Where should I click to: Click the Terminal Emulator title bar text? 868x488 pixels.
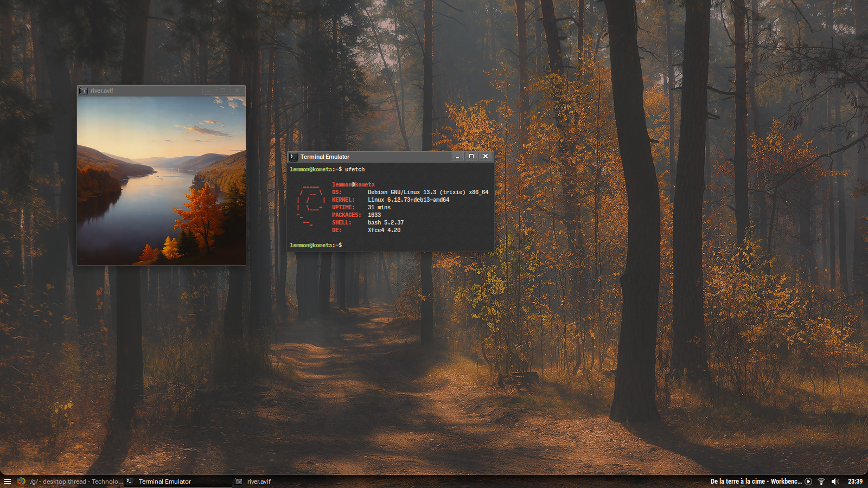coord(325,157)
